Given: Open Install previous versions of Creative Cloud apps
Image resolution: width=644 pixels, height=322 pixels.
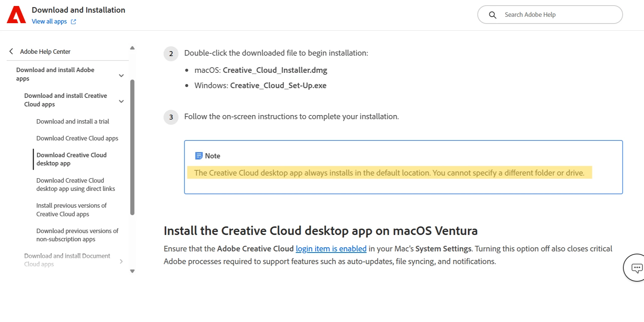Looking at the screenshot, I should [x=71, y=210].
